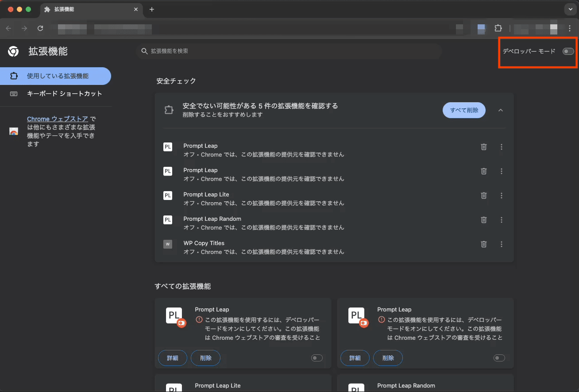Collapse the safety check panel chevron
579x392 pixels.
(x=501, y=110)
